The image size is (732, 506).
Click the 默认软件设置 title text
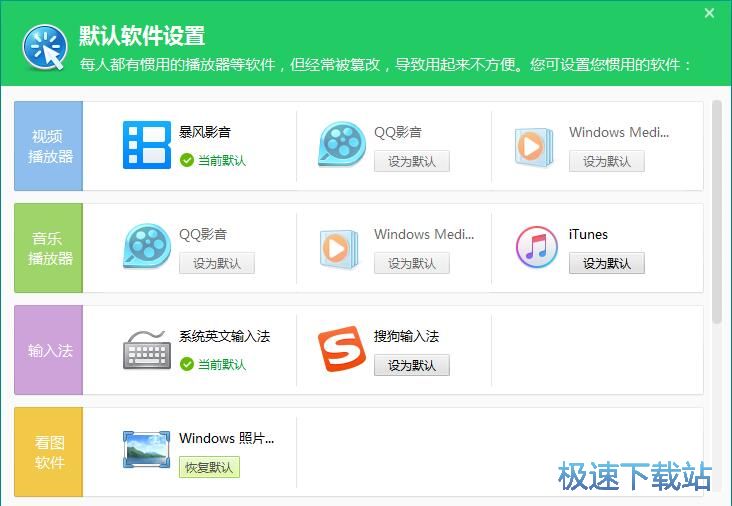pos(142,35)
